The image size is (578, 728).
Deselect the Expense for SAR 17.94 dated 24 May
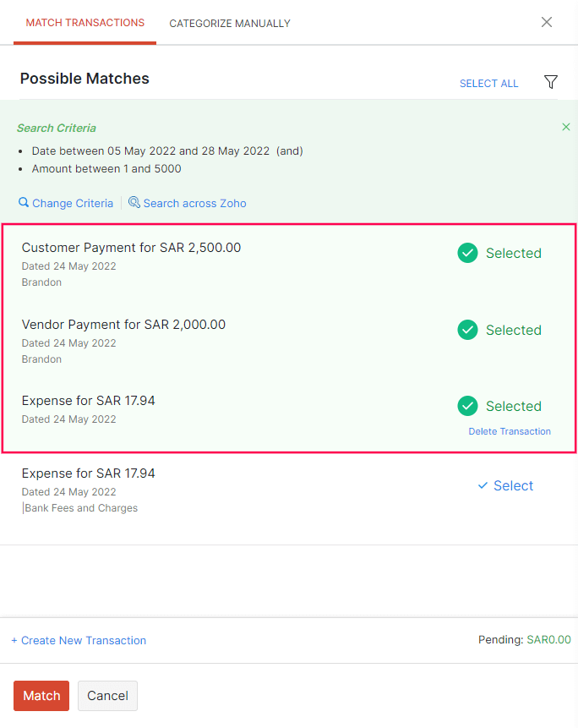467,406
